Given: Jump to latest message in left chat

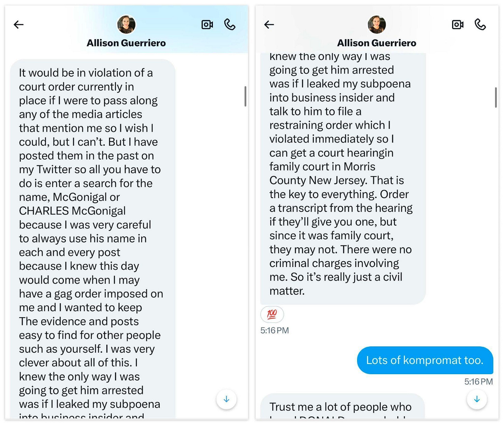Looking at the screenshot, I should [226, 399].
